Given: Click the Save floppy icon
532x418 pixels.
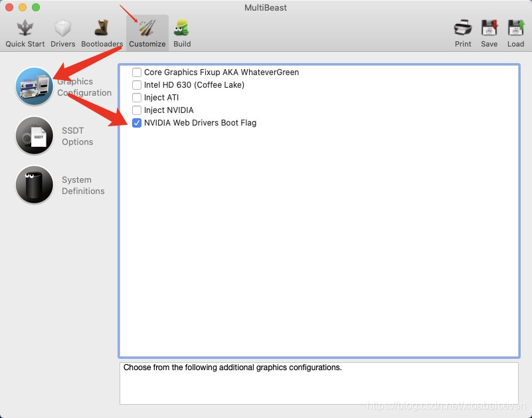Looking at the screenshot, I should pos(489,28).
